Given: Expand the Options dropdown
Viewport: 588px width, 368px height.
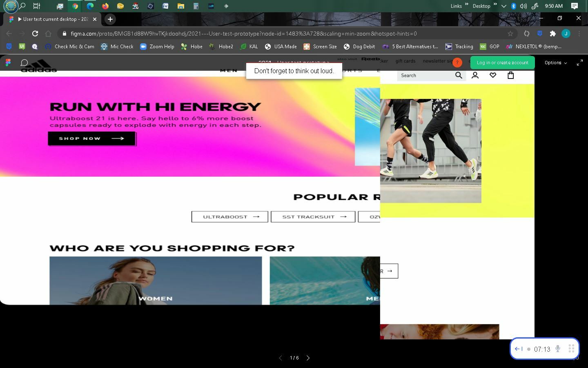Looking at the screenshot, I should pyautogui.click(x=555, y=63).
